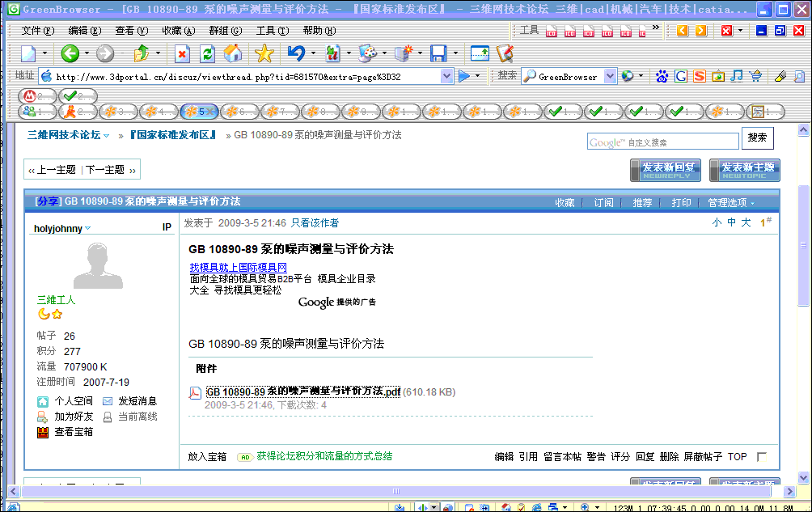Open the 查看(V) menu
The image size is (812, 512).
point(132,31)
